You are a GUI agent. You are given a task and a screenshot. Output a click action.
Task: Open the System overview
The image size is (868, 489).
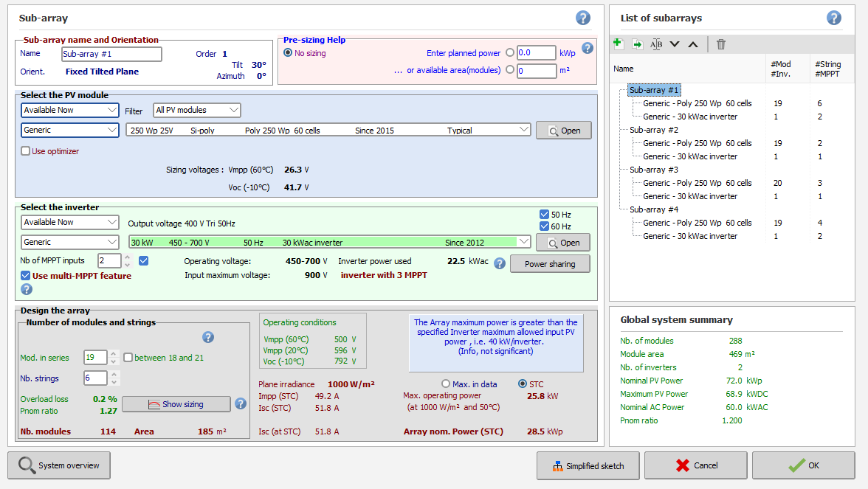coord(59,465)
